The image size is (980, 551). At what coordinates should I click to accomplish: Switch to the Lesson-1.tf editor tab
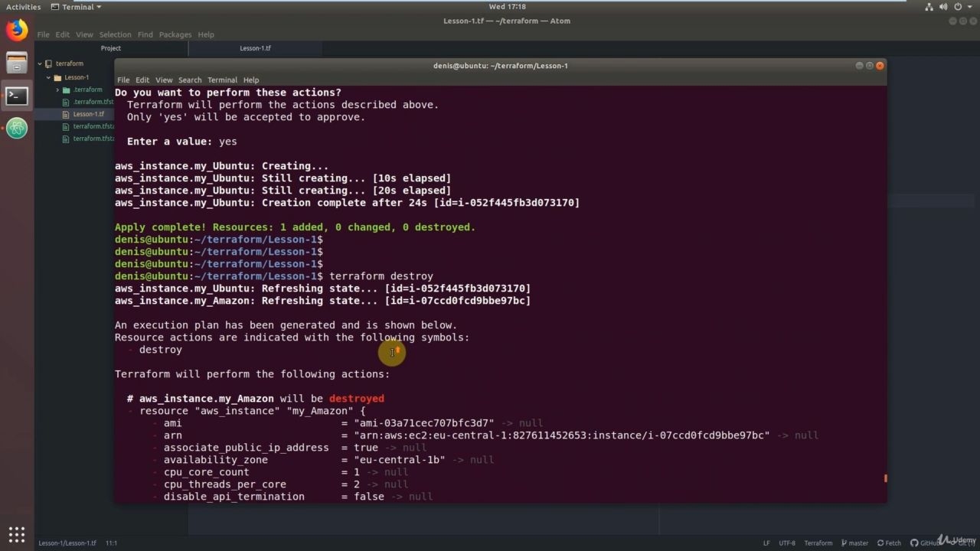tap(255, 48)
